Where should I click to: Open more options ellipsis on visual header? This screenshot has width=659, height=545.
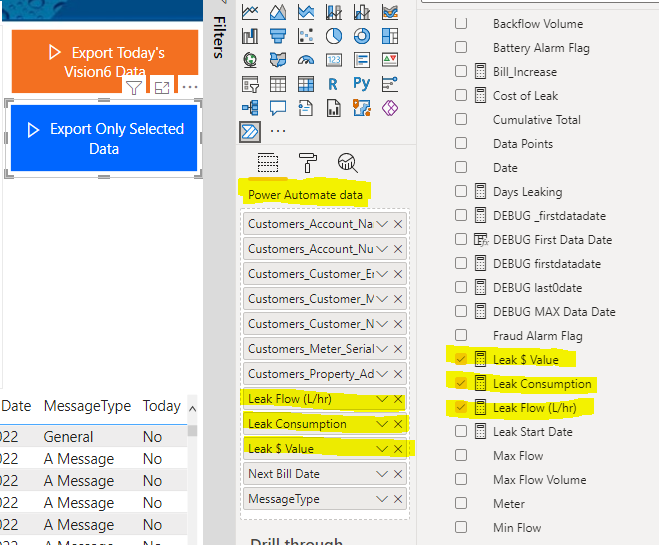tap(190, 87)
